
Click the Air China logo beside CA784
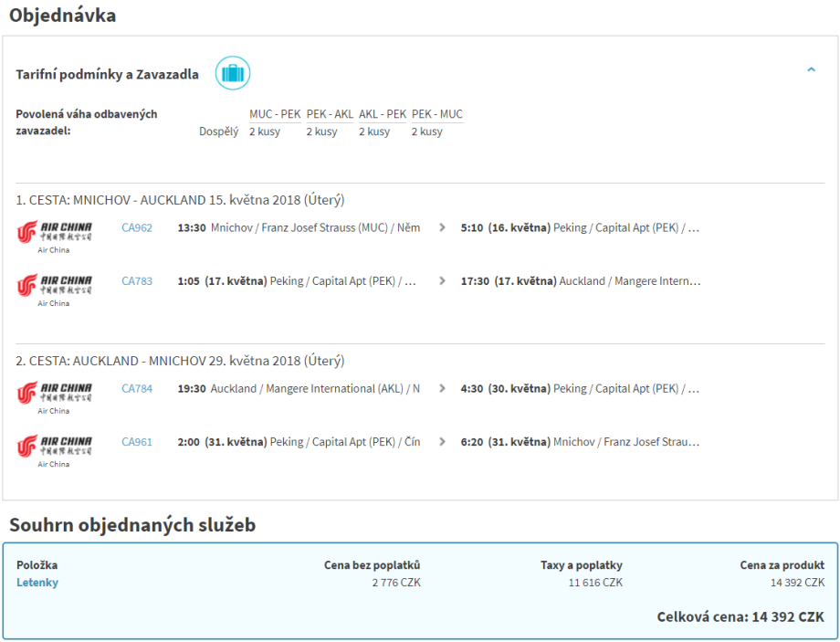[55, 394]
